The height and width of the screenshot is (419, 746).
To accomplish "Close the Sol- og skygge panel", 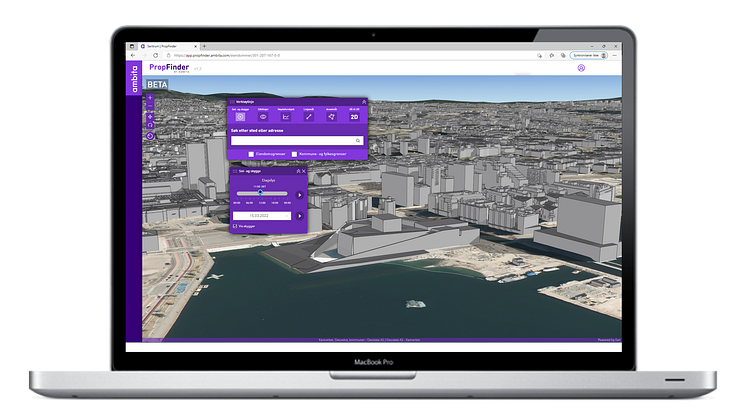I will click(304, 171).
